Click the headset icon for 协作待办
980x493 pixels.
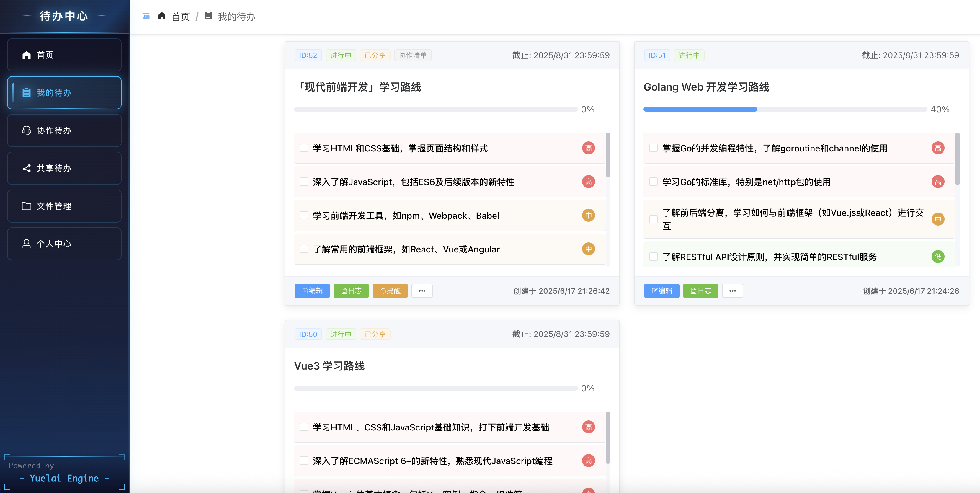tap(26, 130)
